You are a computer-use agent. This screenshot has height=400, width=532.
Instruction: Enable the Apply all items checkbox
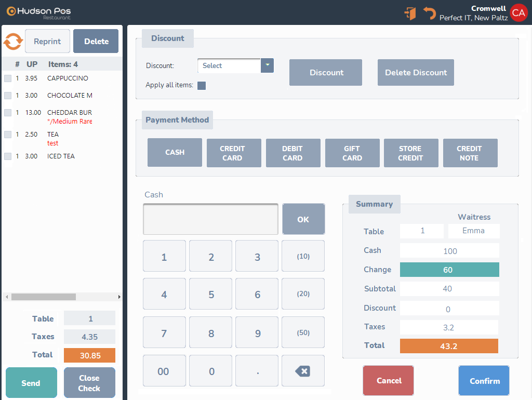pos(202,86)
